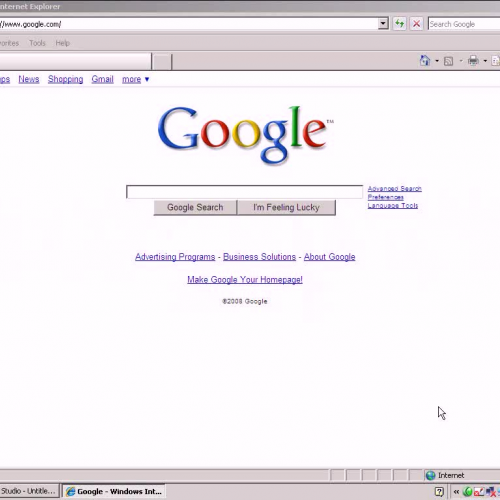Click into the Google search text box
Screen dimensions: 500x500
pyautogui.click(x=244, y=192)
